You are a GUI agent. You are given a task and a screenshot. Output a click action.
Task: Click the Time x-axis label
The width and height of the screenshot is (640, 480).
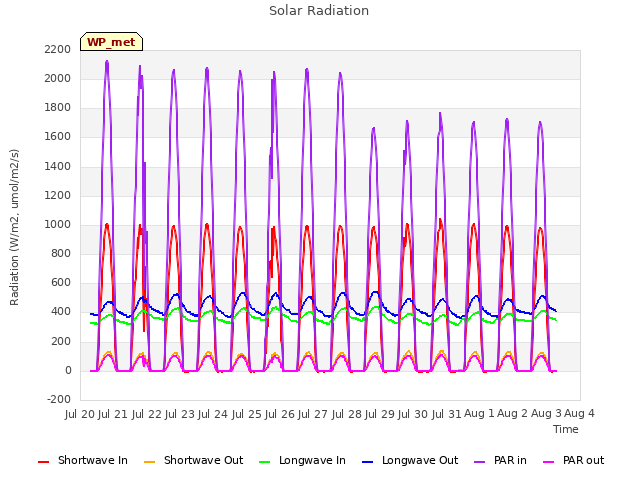566,429
